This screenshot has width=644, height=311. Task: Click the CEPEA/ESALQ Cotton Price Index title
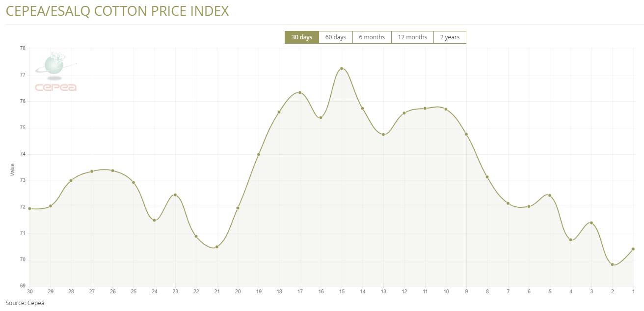point(117,11)
